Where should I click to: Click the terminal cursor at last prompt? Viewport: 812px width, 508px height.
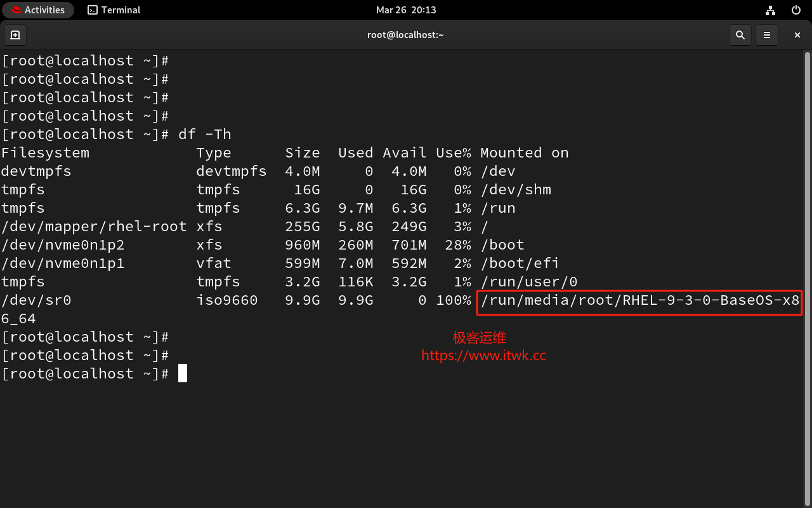click(183, 373)
